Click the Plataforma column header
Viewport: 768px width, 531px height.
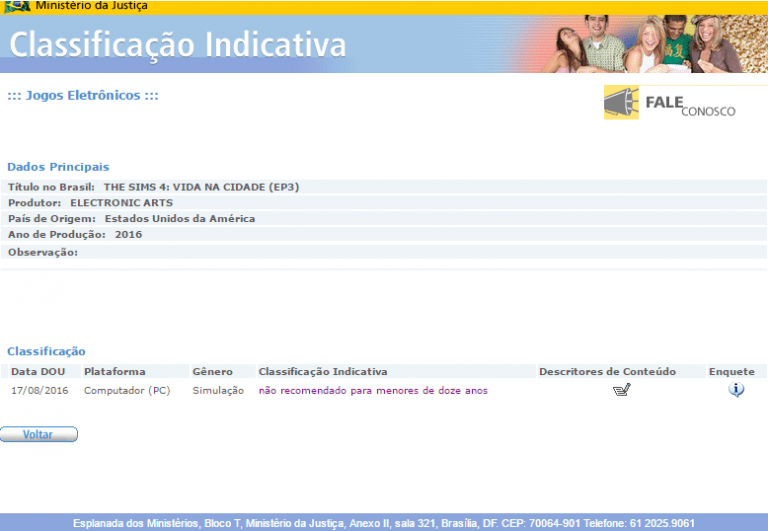114,372
